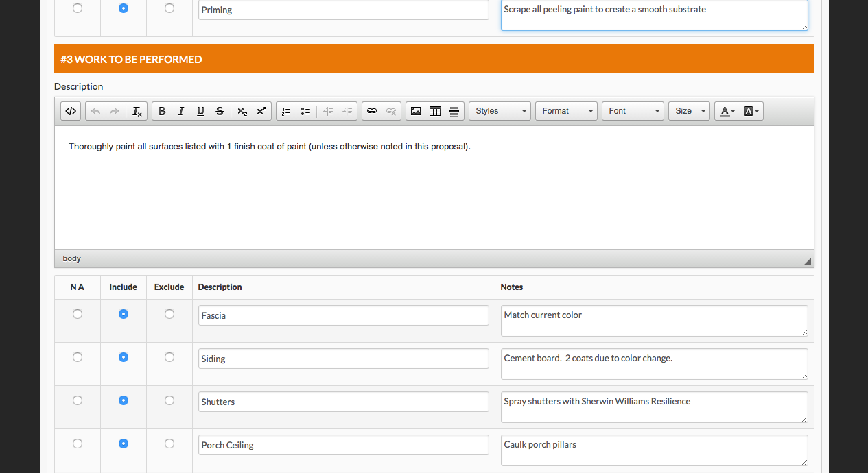Select N A for the Shutters row
Viewport: 868px width, 473px height.
[78, 400]
